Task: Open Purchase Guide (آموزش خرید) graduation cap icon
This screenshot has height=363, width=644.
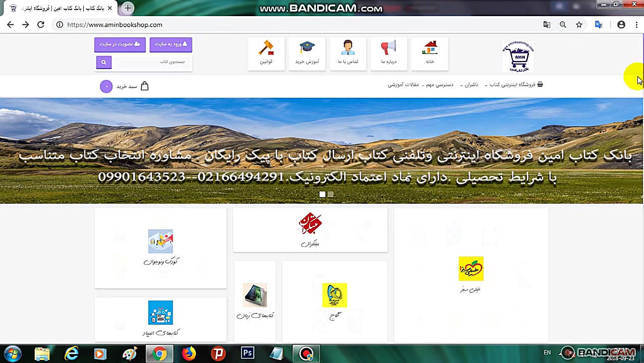Action: coord(307,48)
